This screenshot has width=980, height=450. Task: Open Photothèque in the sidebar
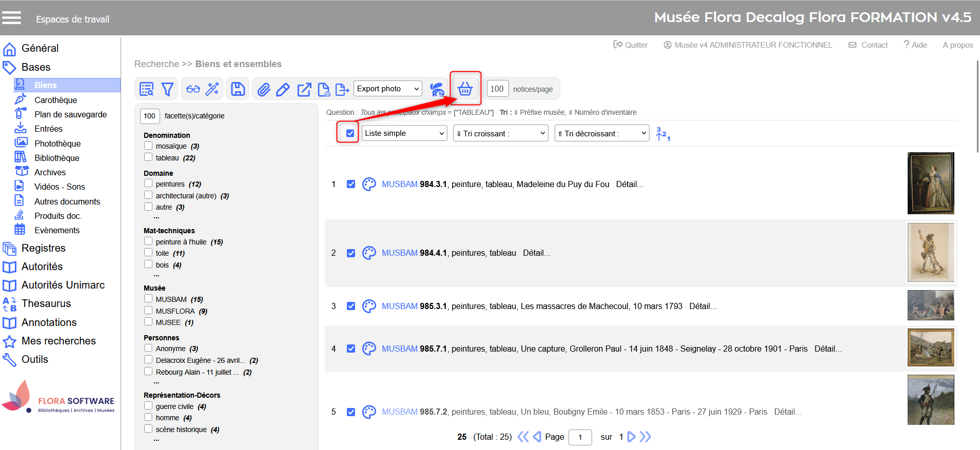pos(57,144)
